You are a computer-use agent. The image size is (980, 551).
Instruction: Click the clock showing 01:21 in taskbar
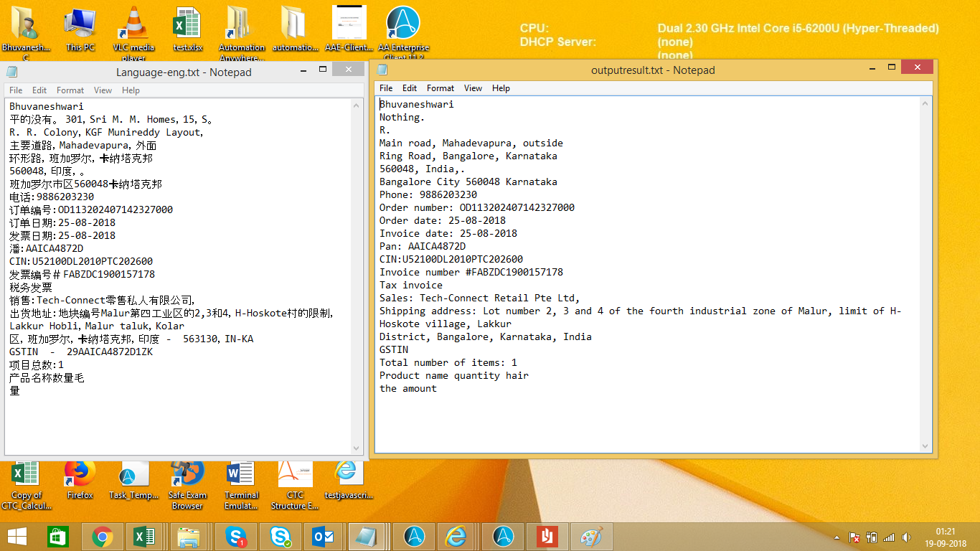(946, 537)
